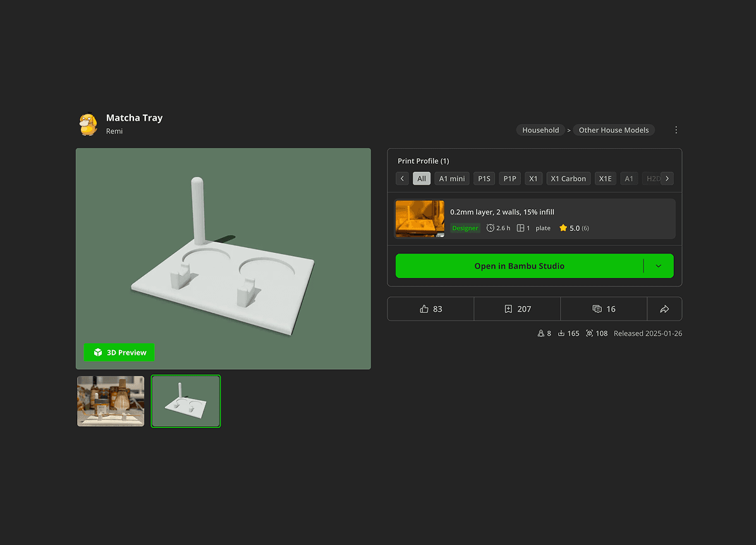Filter profiles by P1S printer
Viewport: 756px width, 545px height.
point(484,179)
